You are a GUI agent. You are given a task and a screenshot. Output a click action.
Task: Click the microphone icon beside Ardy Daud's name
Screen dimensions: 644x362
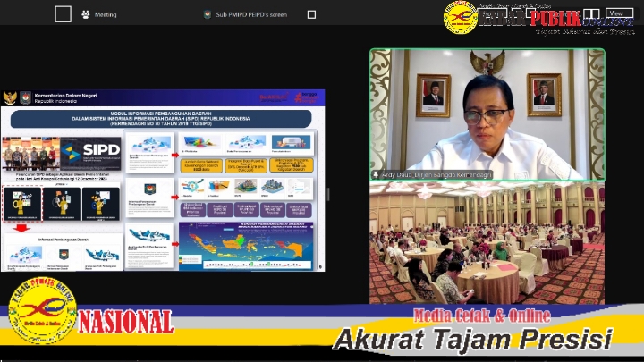coord(376,174)
